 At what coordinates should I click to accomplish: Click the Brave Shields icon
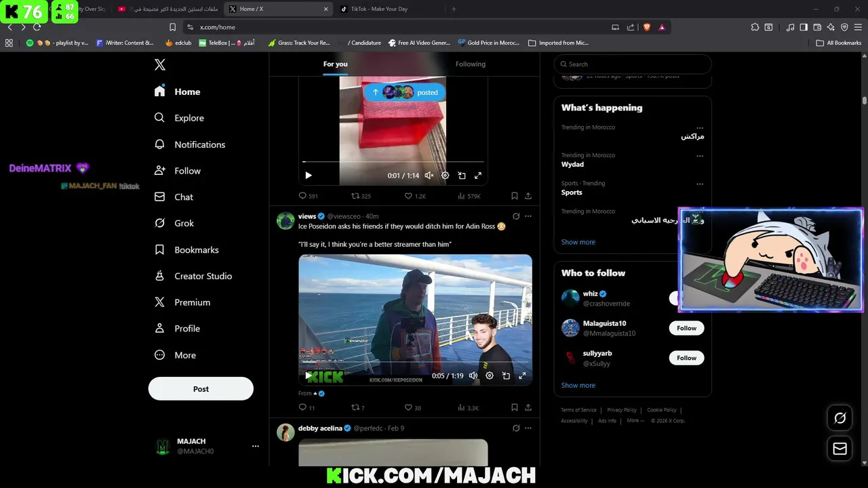pyautogui.click(x=647, y=27)
